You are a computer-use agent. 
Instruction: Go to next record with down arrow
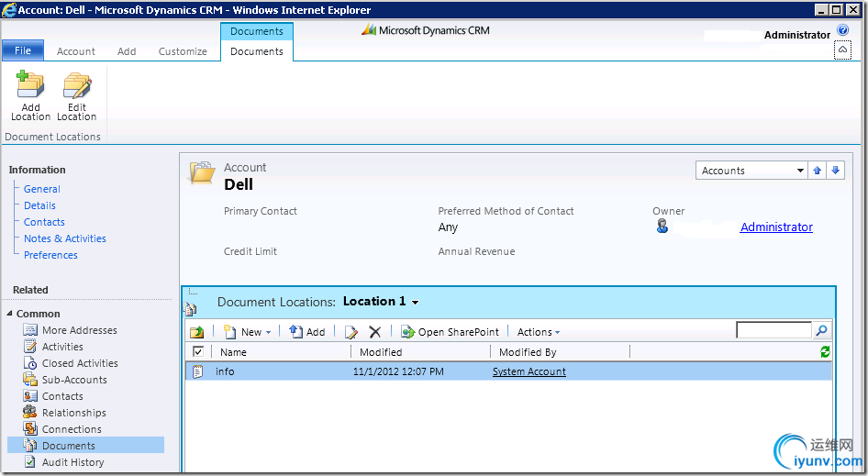coord(835,171)
